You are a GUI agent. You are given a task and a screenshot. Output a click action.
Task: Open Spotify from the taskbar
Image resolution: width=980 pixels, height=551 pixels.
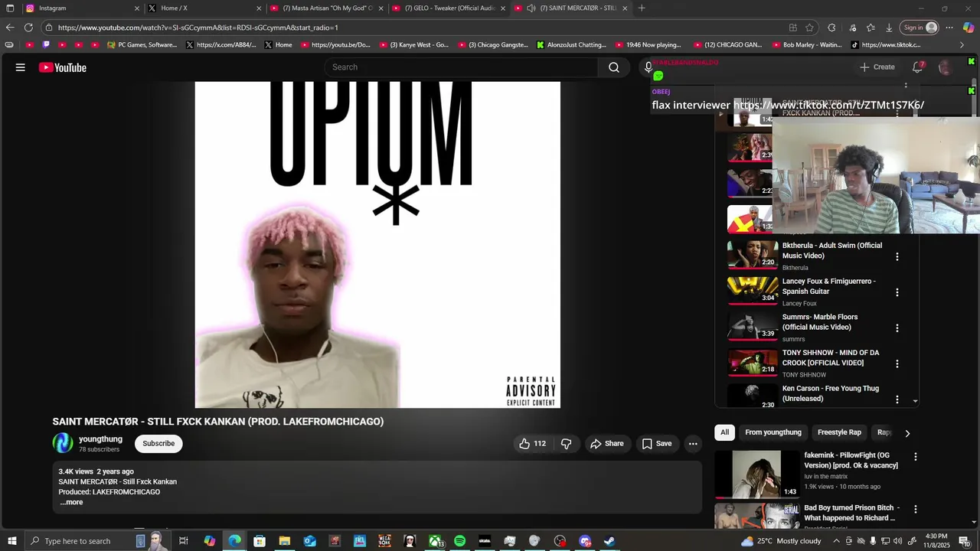tap(459, 541)
